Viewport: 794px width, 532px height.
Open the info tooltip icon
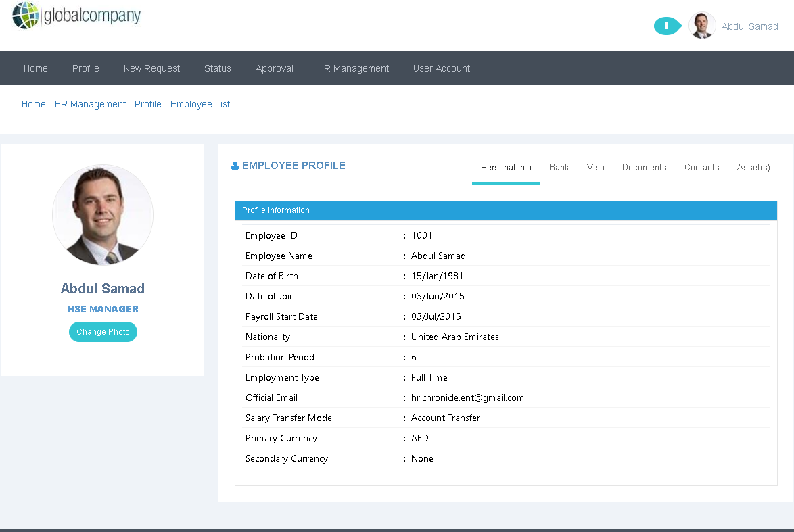667,26
